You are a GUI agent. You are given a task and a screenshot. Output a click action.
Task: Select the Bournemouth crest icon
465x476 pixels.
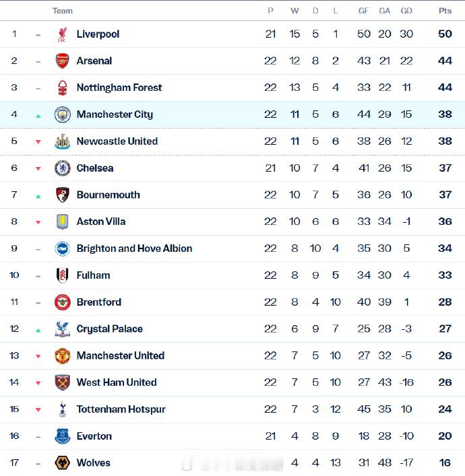(62, 195)
